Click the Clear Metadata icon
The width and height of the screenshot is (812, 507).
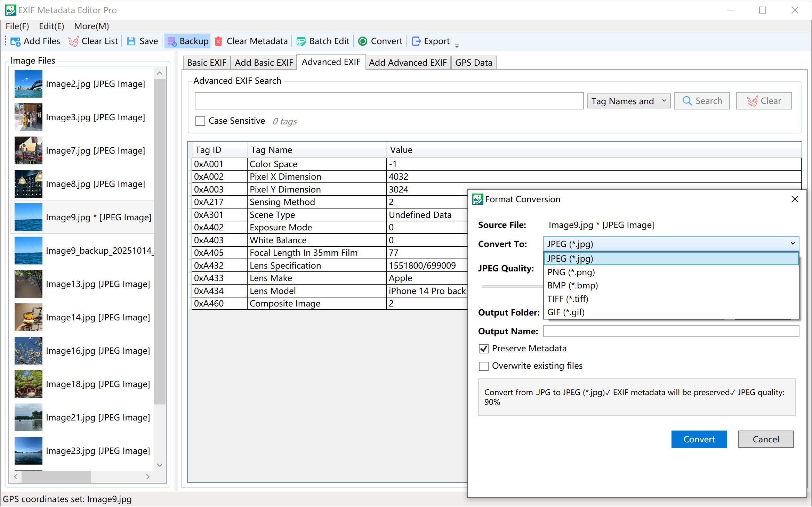(x=219, y=41)
